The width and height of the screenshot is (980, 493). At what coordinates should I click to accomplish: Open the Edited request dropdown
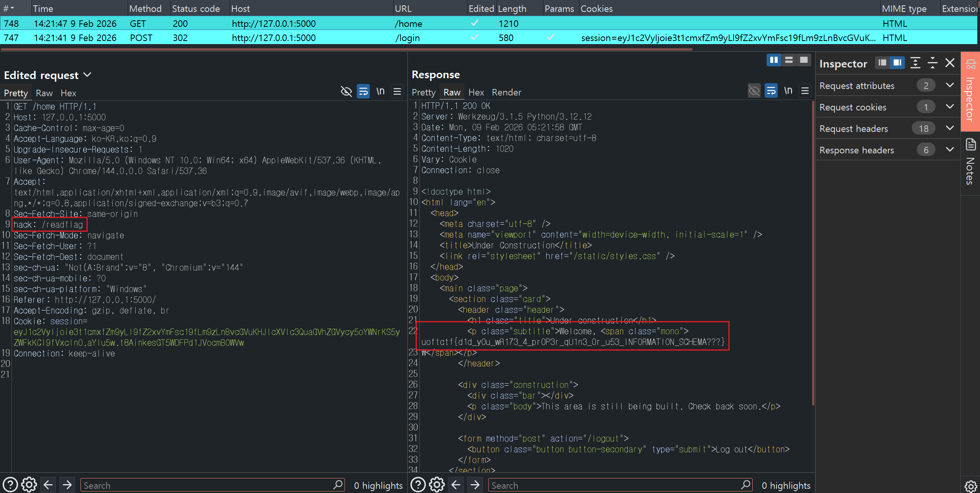point(87,75)
